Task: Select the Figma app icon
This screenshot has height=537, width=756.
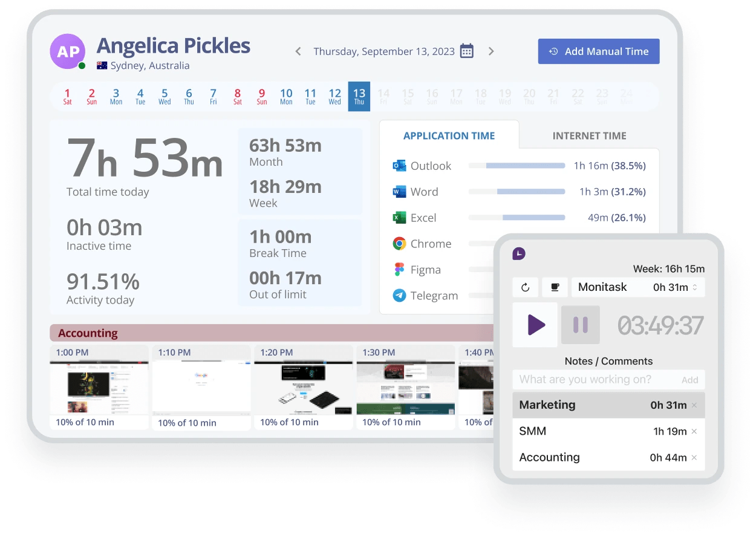Action: tap(399, 270)
